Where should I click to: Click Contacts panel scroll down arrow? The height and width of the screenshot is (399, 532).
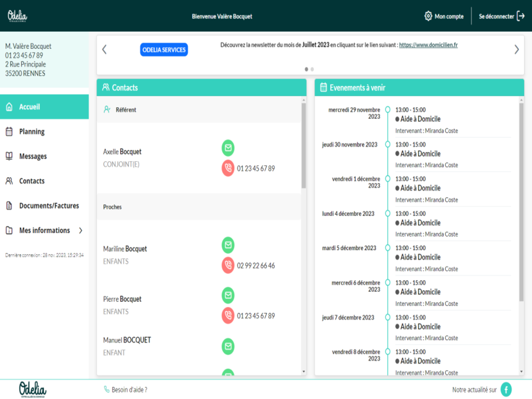[x=304, y=371]
